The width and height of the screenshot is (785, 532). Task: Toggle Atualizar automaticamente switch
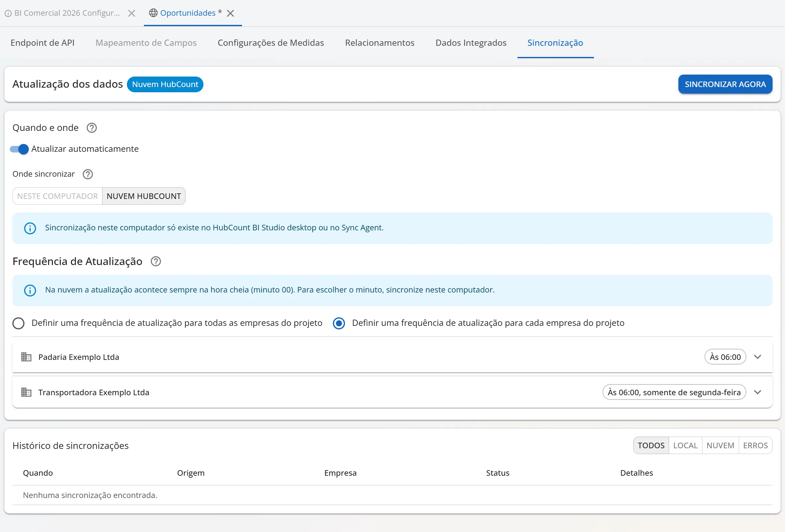(x=20, y=149)
